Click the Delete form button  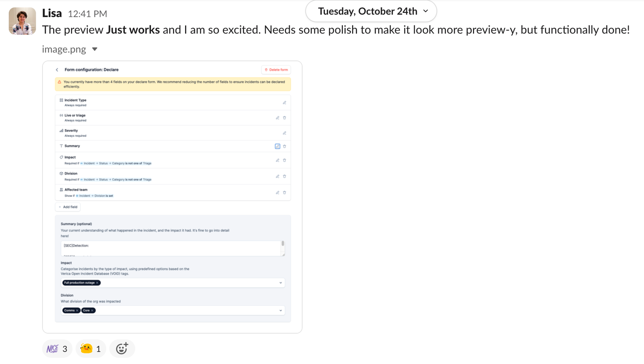pos(276,70)
